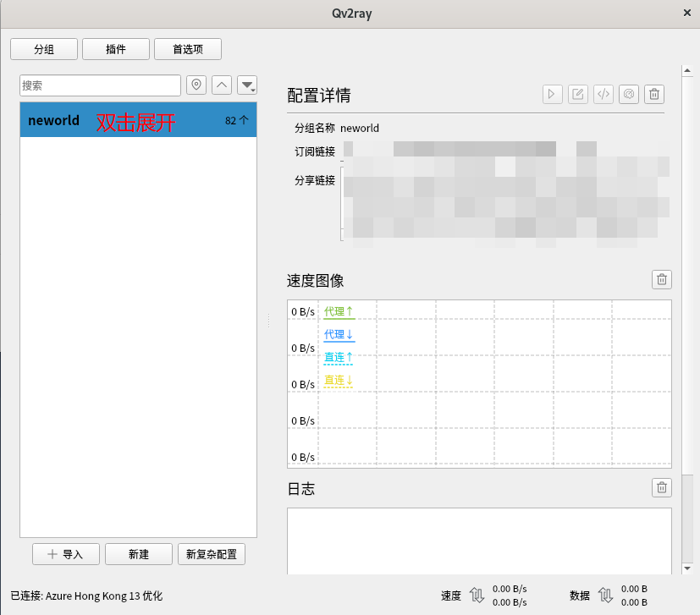Open the 分组 groups button

pyautogui.click(x=44, y=49)
